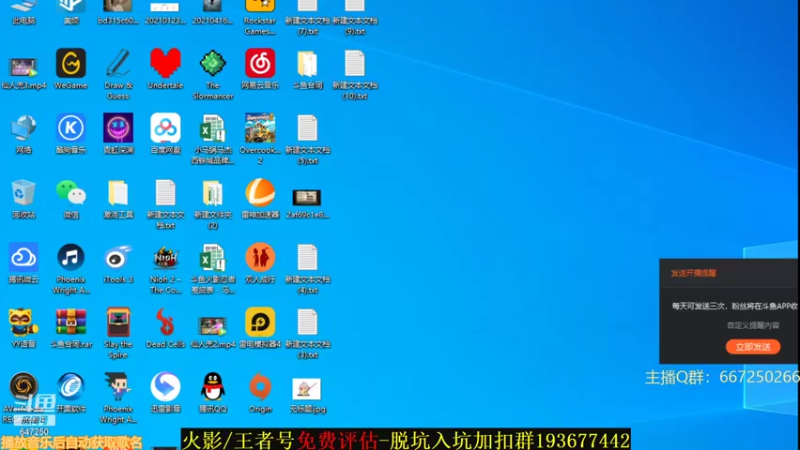The height and width of the screenshot is (450, 800).
Task: Open 新建文件夹 (2) folder
Action: [x=213, y=193]
